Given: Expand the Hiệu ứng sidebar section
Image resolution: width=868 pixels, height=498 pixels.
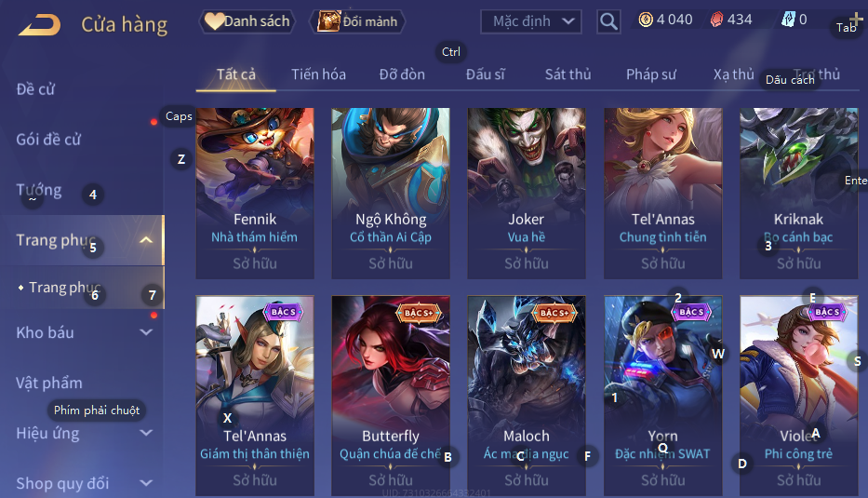Looking at the screenshot, I should pos(146,433).
